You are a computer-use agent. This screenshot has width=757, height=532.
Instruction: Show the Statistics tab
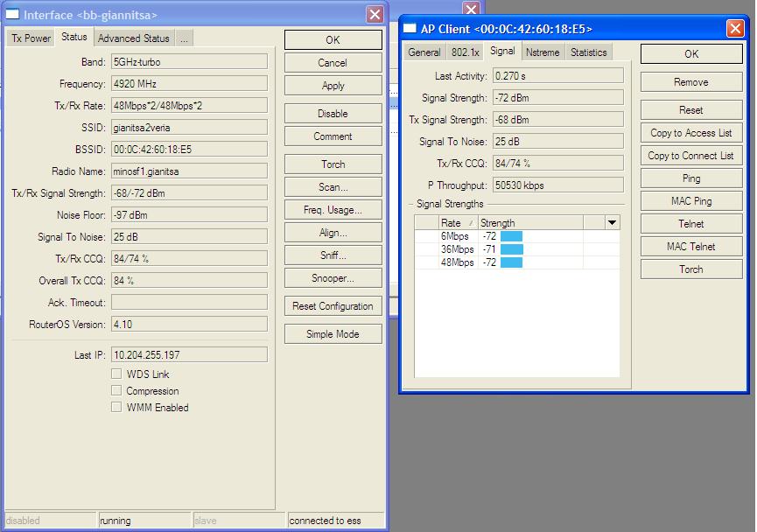click(x=588, y=52)
